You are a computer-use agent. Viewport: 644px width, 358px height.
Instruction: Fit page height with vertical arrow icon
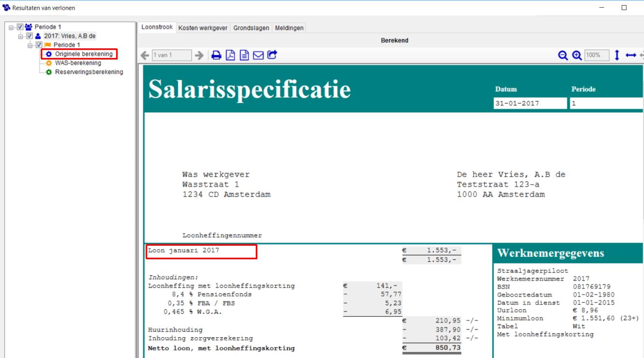point(617,55)
